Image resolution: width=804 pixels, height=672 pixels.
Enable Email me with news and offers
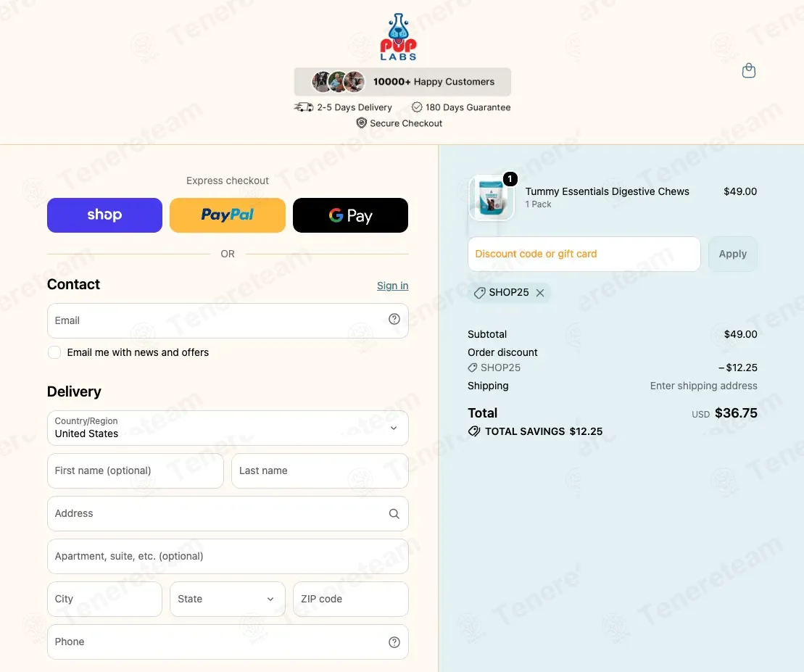point(54,352)
